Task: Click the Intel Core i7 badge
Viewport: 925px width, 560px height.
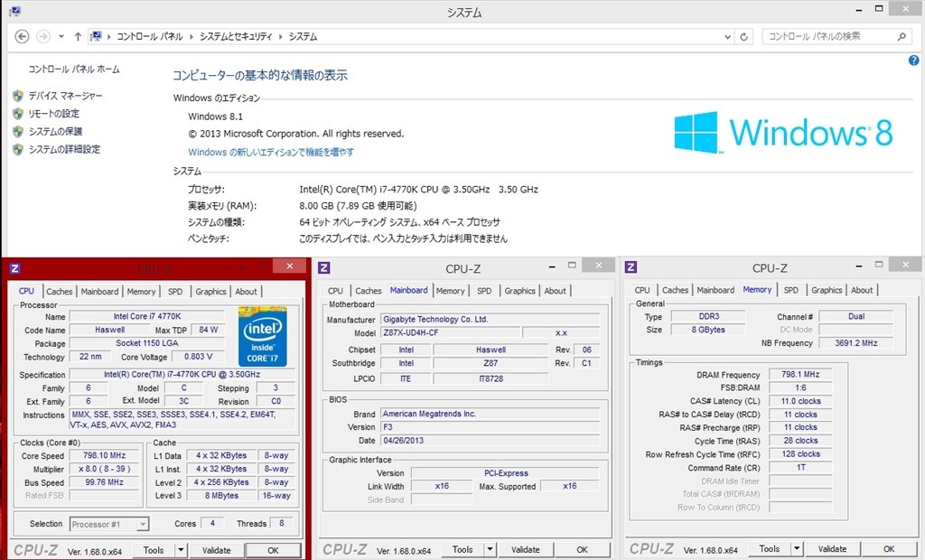Action: pyautogui.click(x=263, y=336)
